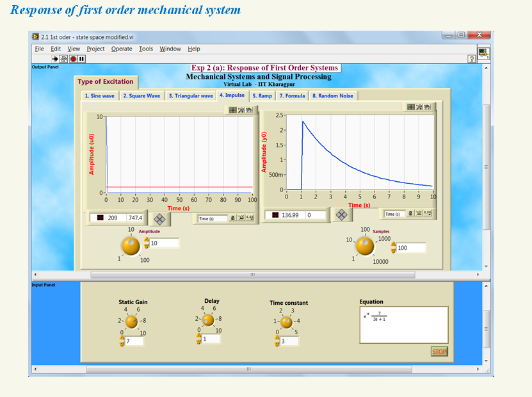Click the Run arrow toolbar icon
532x397 pixels.
(x=55, y=59)
